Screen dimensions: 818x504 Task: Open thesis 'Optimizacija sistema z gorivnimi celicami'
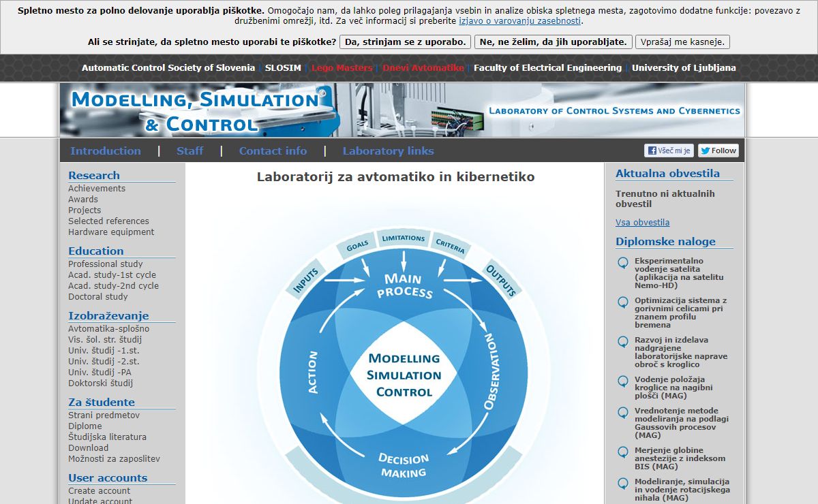click(x=680, y=313)
